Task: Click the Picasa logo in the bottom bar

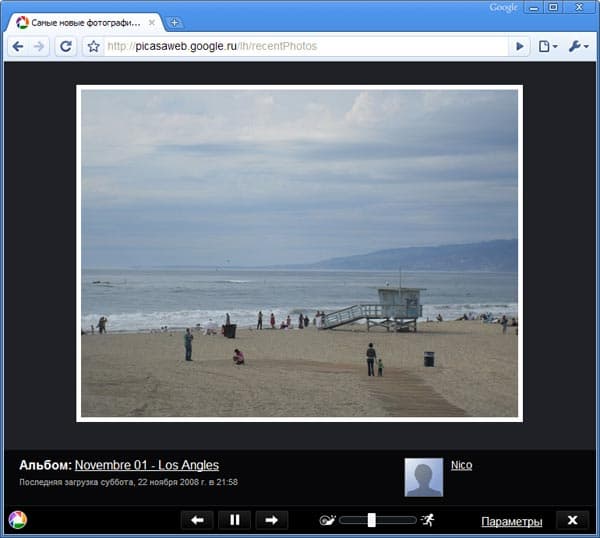Action: pos(18,520)
